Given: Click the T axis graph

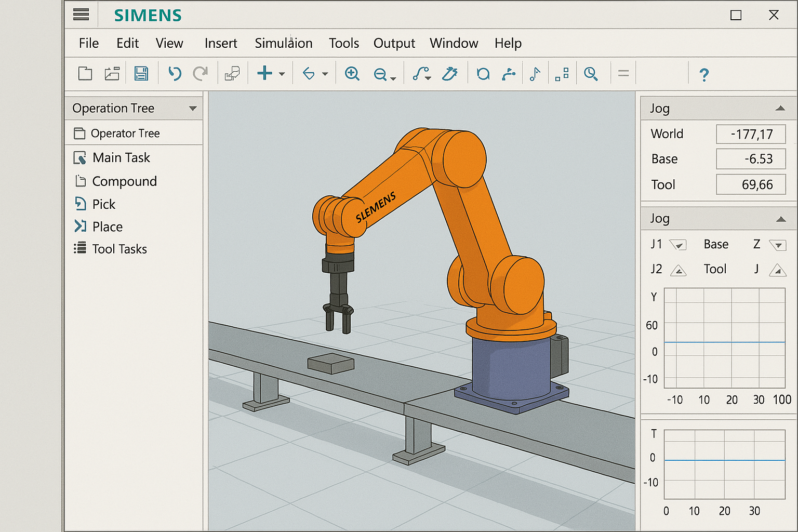Looking at the screenshot, I should point(724,464).
